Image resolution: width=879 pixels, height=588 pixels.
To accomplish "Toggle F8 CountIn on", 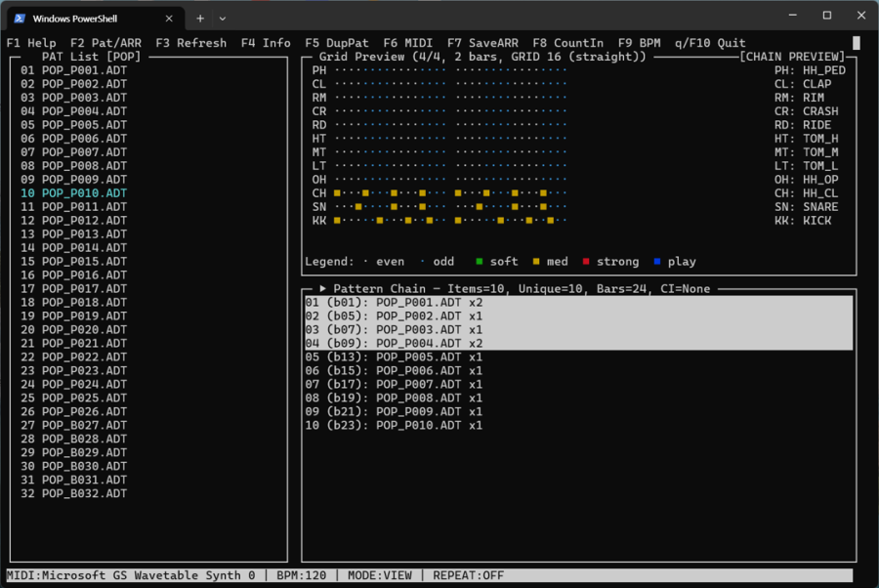I will 568,43.
